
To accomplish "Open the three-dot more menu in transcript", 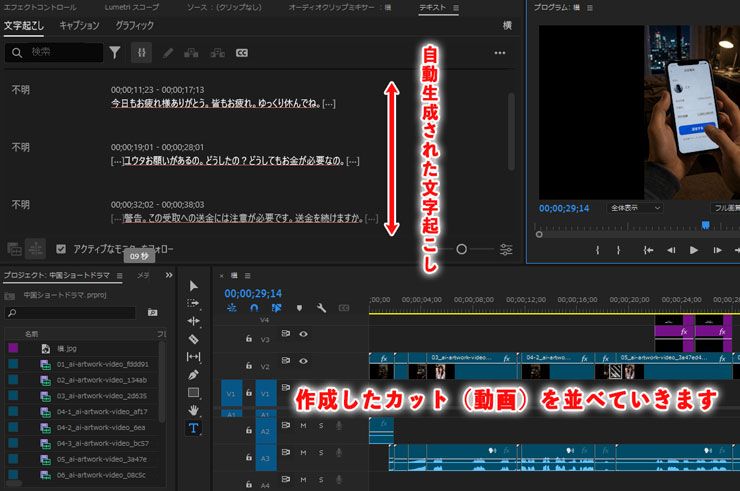I will [x=500, y=53].
